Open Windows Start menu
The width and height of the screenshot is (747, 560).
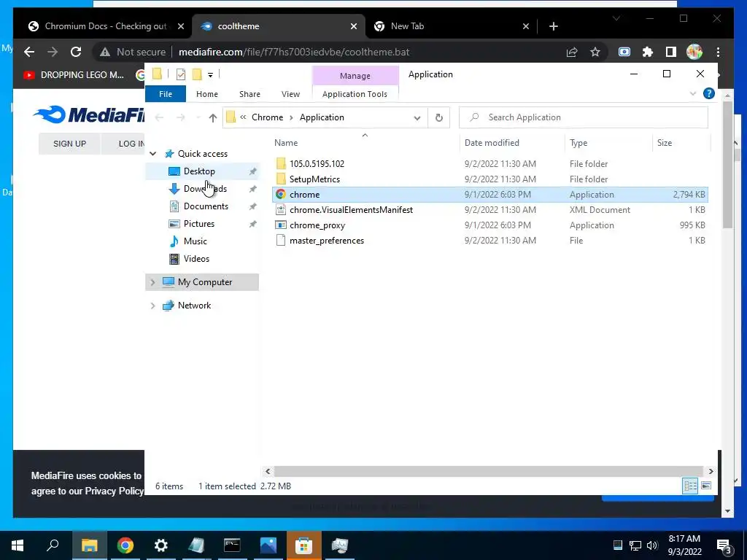[x=18, y=545]
